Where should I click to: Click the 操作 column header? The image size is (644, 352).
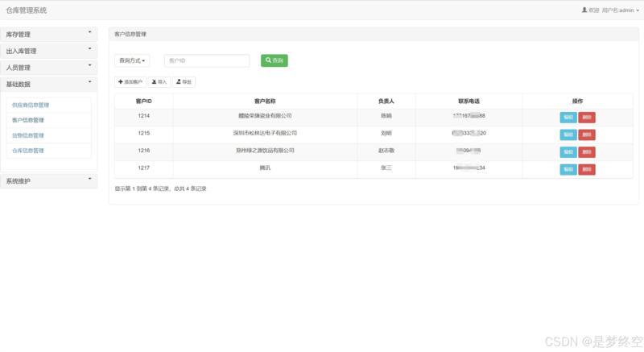(577, 101)
